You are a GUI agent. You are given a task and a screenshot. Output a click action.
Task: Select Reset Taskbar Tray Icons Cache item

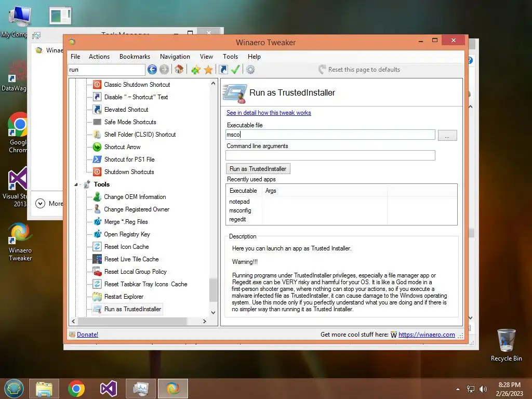coord(146,284)
